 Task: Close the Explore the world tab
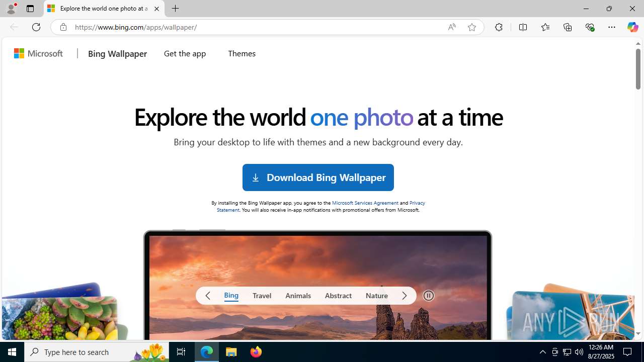(x=156, y=9)
